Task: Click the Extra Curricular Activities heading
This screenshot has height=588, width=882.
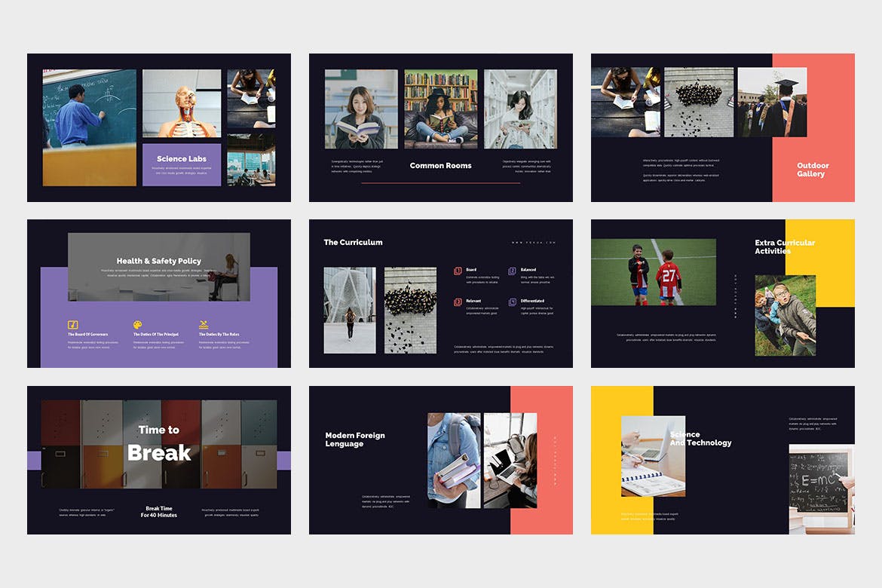Action: click(x=784, y=247)
